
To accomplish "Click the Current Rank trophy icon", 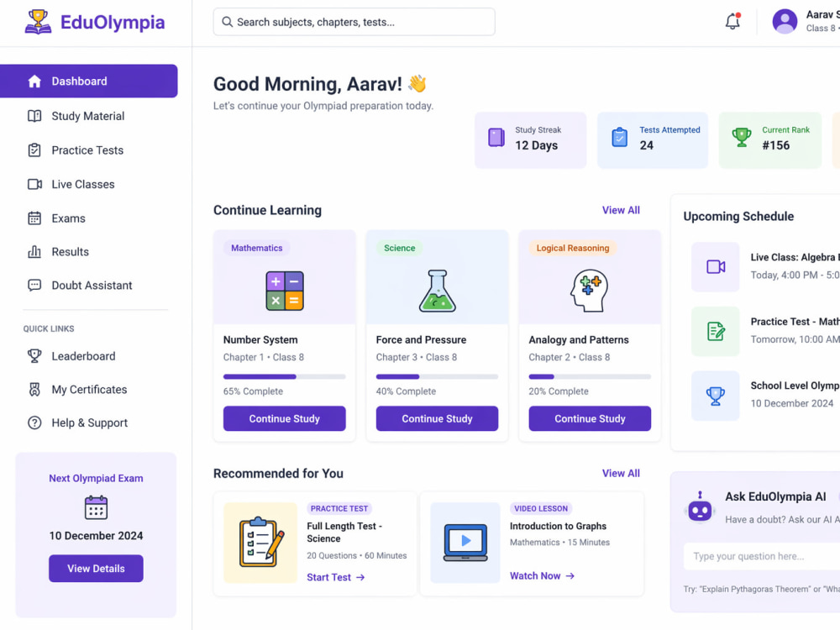I will (742, 137).
